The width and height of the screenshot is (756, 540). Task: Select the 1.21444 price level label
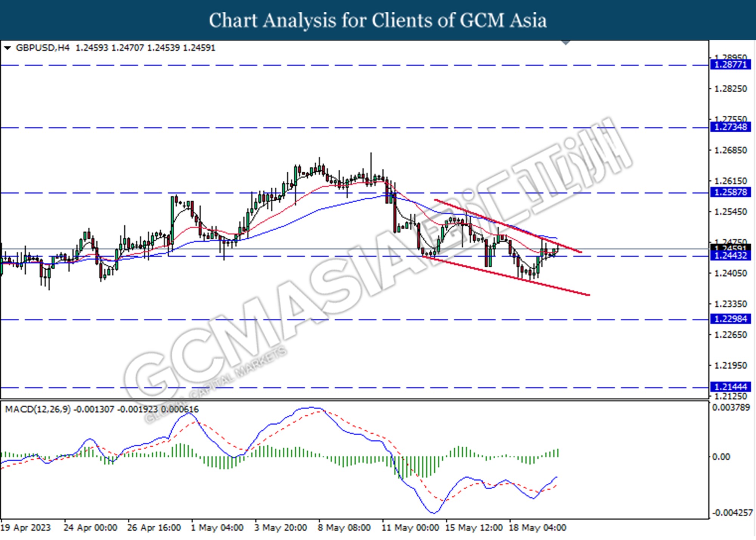pyautogui.click(x=730, y=387)
